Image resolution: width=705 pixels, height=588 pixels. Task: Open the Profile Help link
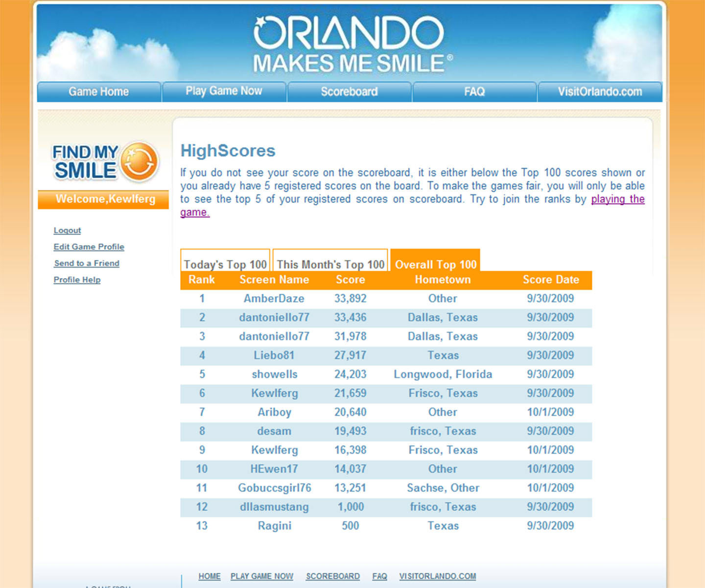pos(77,280)
